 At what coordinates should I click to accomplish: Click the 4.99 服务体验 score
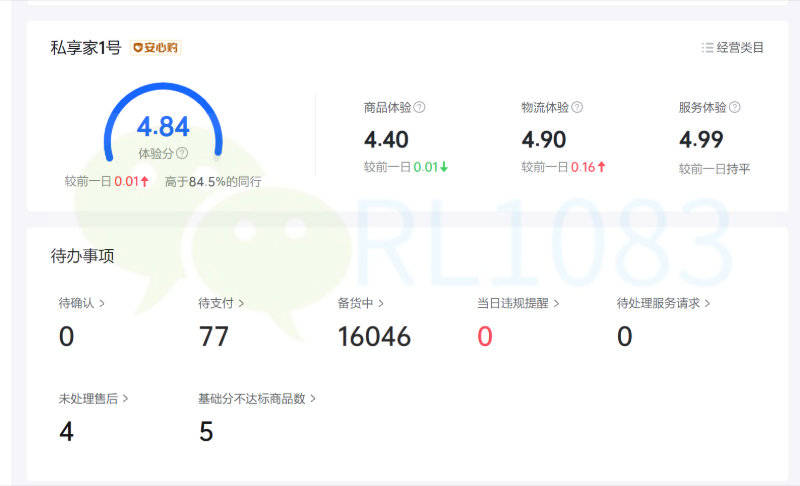701,139
